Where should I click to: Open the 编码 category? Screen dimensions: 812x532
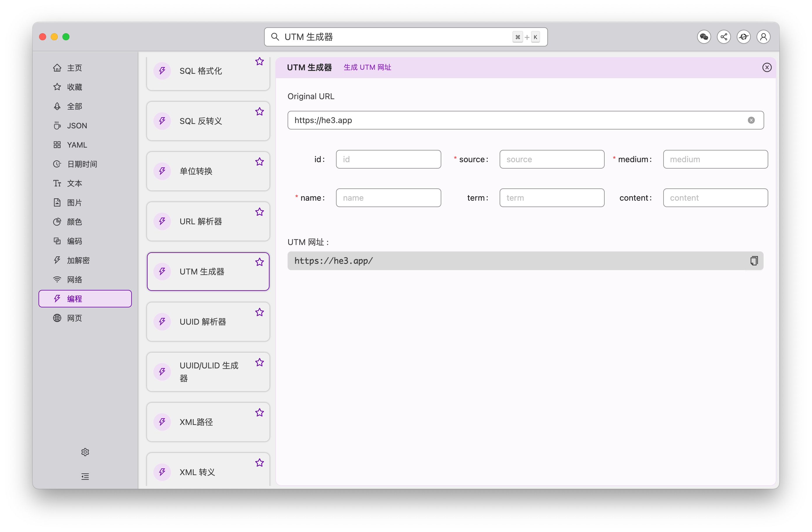click(85, 241)
